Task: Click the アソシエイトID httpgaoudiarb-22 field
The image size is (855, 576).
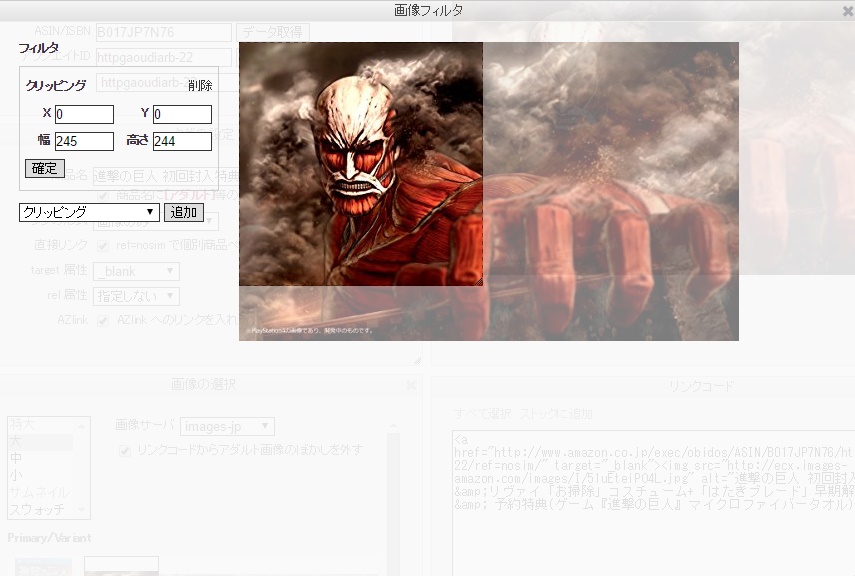Action: [x=164, y=57]
